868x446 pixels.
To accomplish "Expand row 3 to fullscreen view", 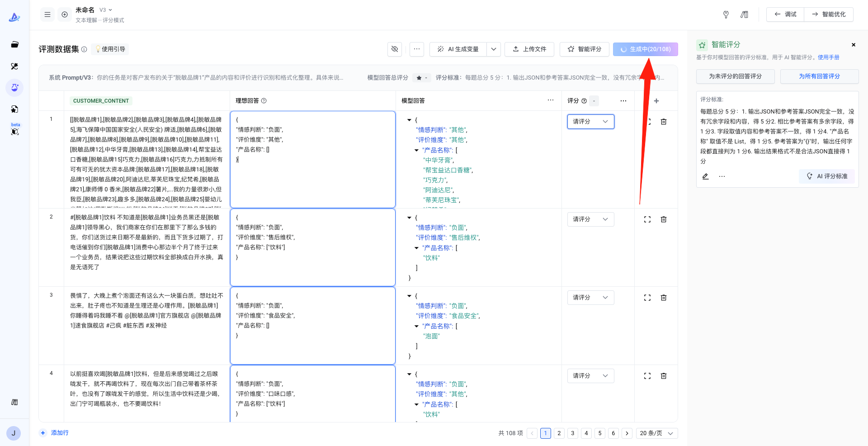I will point(647,298).
